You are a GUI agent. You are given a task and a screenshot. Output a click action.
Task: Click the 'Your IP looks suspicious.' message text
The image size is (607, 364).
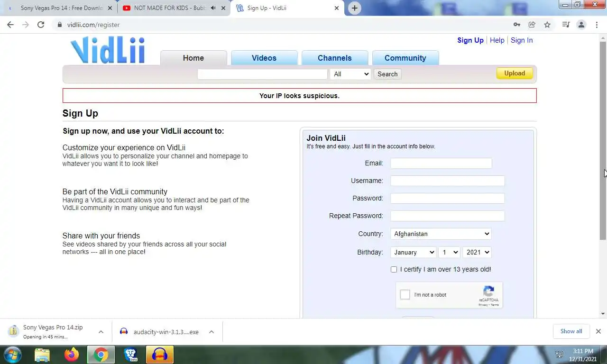(299, 96)
